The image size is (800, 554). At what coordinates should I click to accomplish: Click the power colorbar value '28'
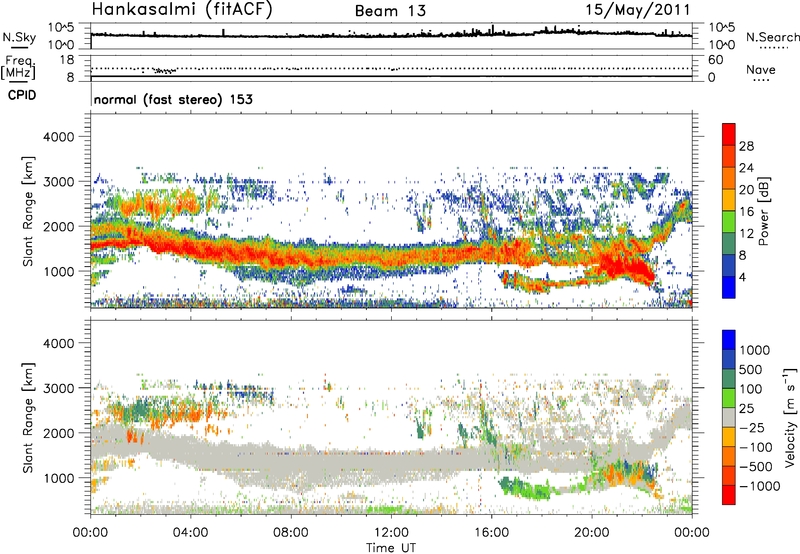(x=746, y=146)
